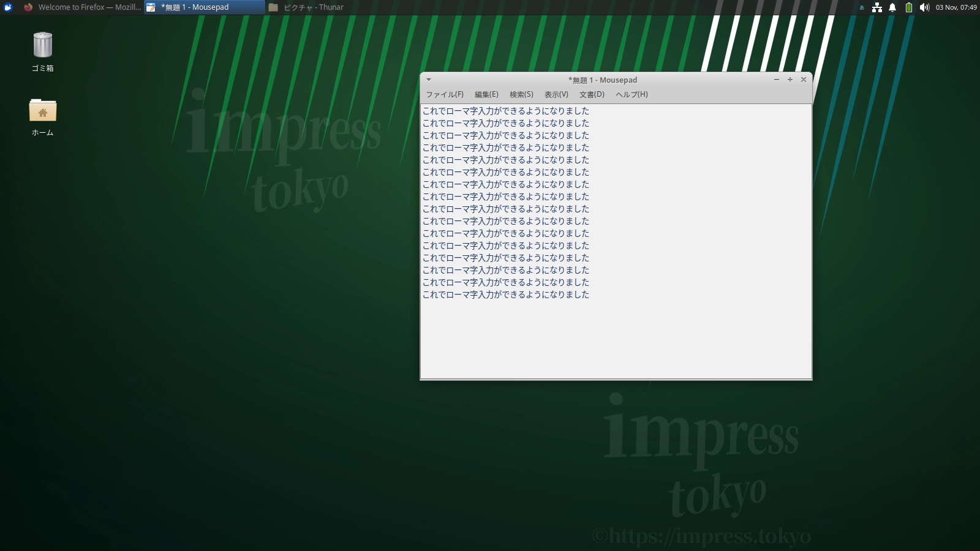Screen dimensions: 980x551
Task: Close the Mousepad window
Action: [x=804, y=80]
